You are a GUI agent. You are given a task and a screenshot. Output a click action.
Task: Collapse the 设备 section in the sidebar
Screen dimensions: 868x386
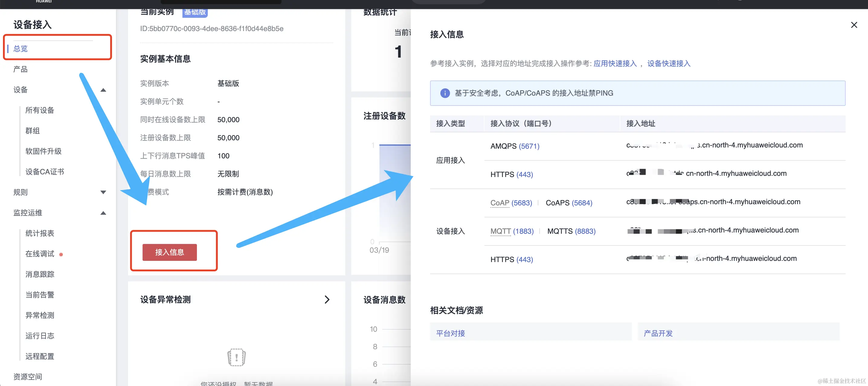pyautogui.click(x=103, y=90)
